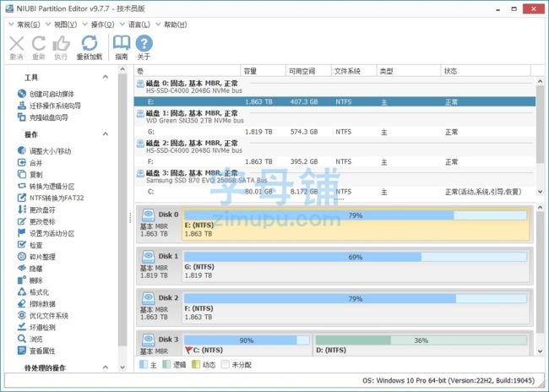The height and width of the screenshot is (392, 549).
Task: Choose 调整大小/移动 operation
Action: (44, 151)
